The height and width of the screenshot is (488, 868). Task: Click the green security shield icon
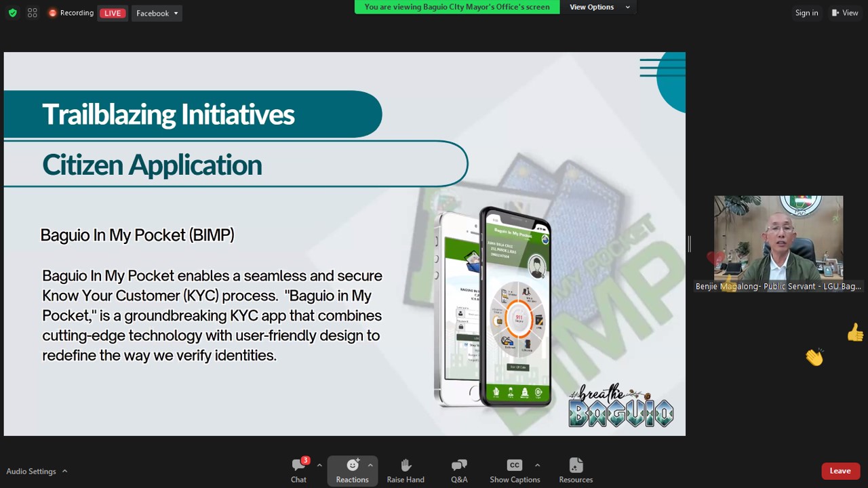12,13
